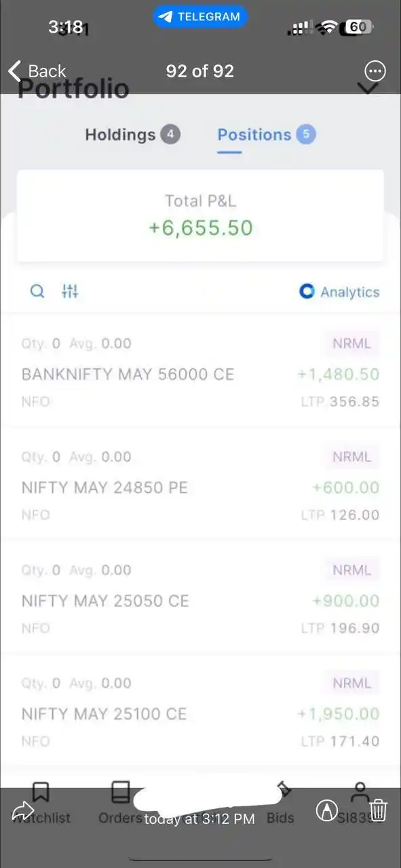Select the NIFTY MAY 25100 CE row
401x868 pixels.
point(200,711)
